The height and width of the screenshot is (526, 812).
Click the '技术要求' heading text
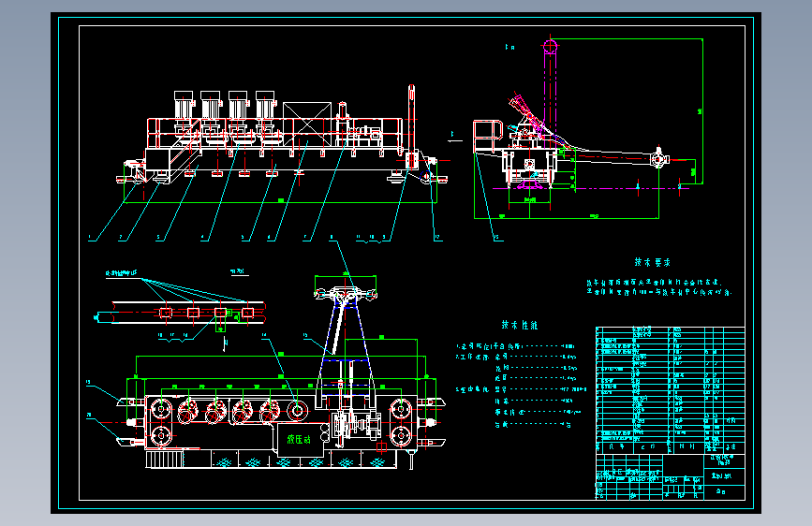[653, 262]
